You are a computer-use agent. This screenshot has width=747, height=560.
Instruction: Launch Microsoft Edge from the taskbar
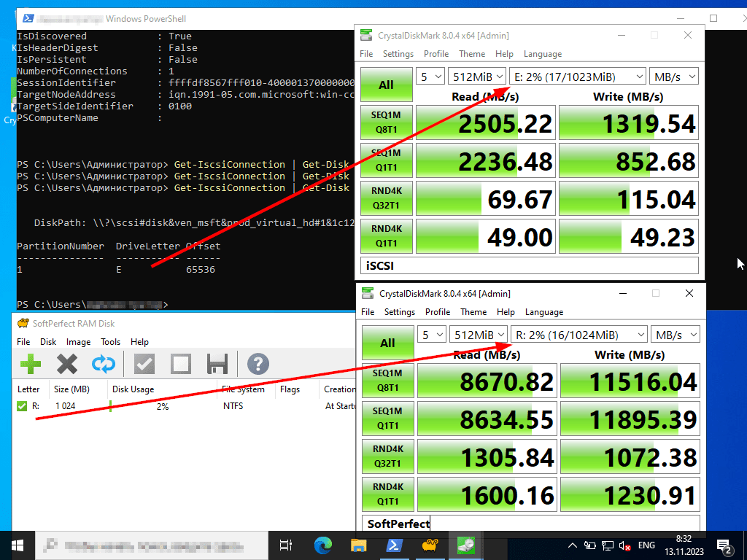coord(322,545)
